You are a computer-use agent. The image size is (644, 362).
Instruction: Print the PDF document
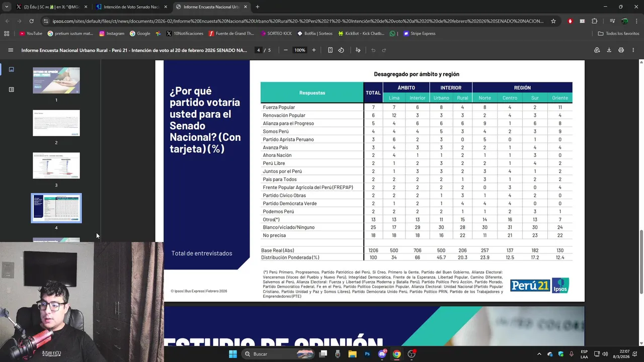(x=621, y=50)
